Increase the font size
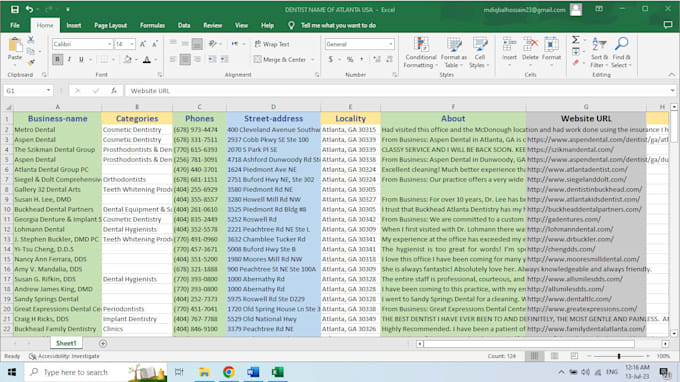Viewport: 680px width, 382px height. click(143, 44)
